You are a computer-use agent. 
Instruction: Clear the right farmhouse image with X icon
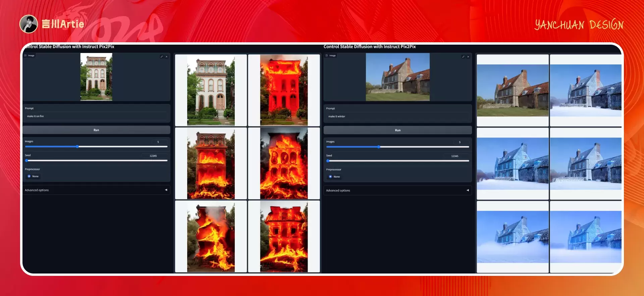click(x=468, y=57)
